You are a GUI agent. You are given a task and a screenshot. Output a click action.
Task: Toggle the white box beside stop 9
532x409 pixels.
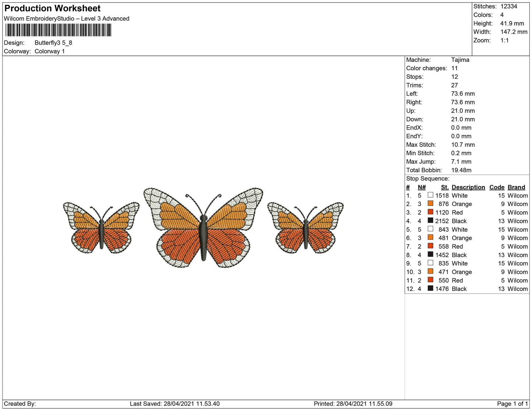coord(430,263)
